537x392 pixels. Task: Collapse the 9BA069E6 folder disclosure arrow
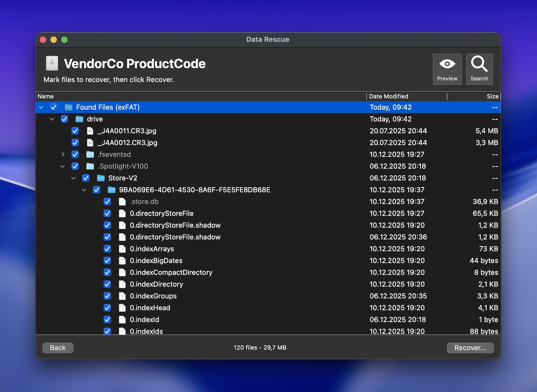coord(84,190)
